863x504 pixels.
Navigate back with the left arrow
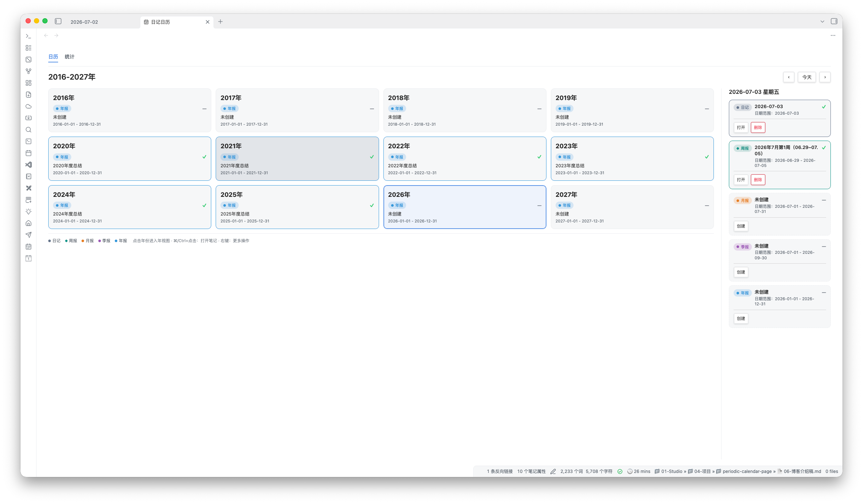(x=46, y=35)
